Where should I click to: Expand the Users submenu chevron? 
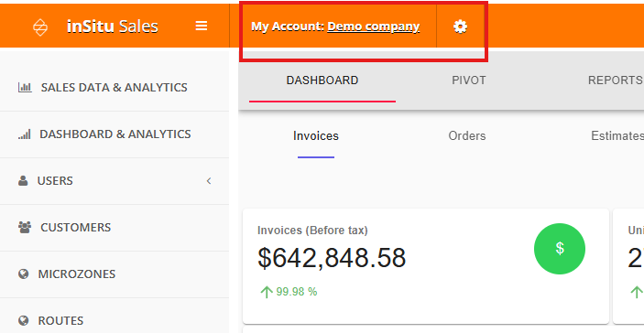(x=209, y=181)
